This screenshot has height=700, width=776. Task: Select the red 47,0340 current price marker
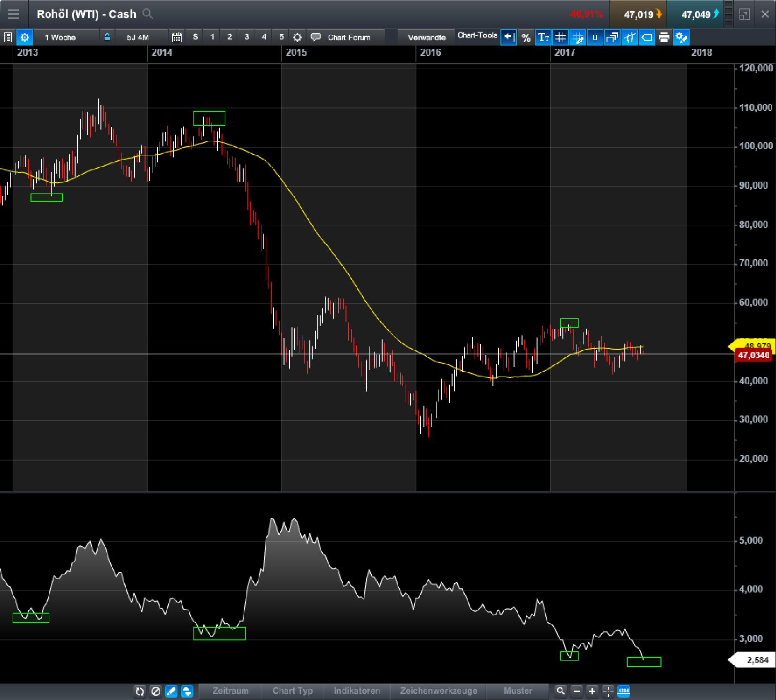coord(754,355)
